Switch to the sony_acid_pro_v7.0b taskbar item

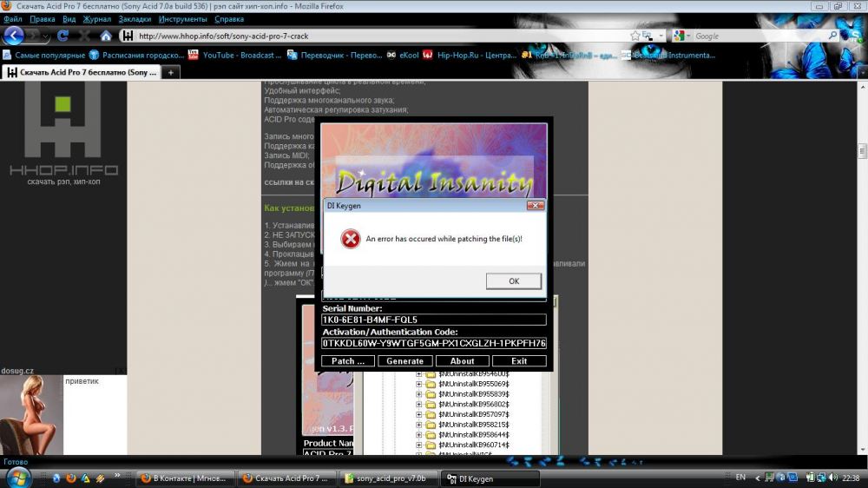[388, 478]
